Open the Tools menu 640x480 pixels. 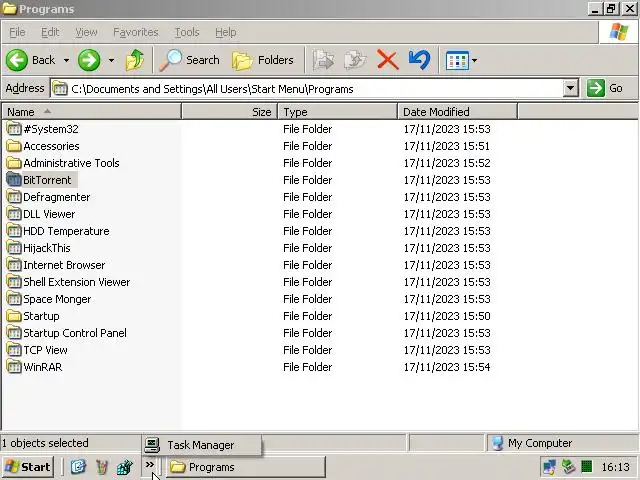pos(187,32)
